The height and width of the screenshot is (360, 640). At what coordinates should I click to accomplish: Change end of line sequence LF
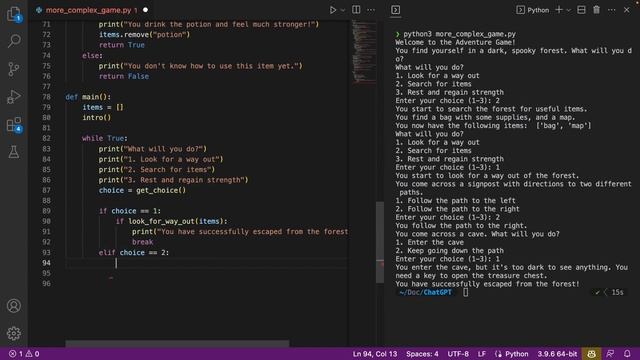pos(482,354)
